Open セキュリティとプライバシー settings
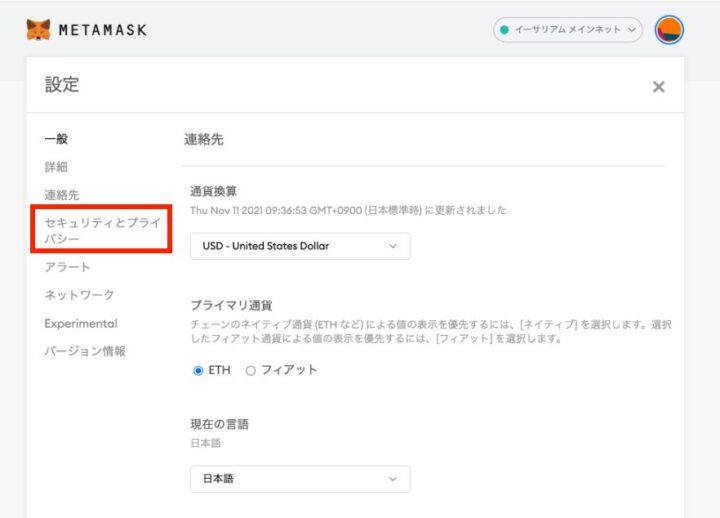 [x=102, y=230]
